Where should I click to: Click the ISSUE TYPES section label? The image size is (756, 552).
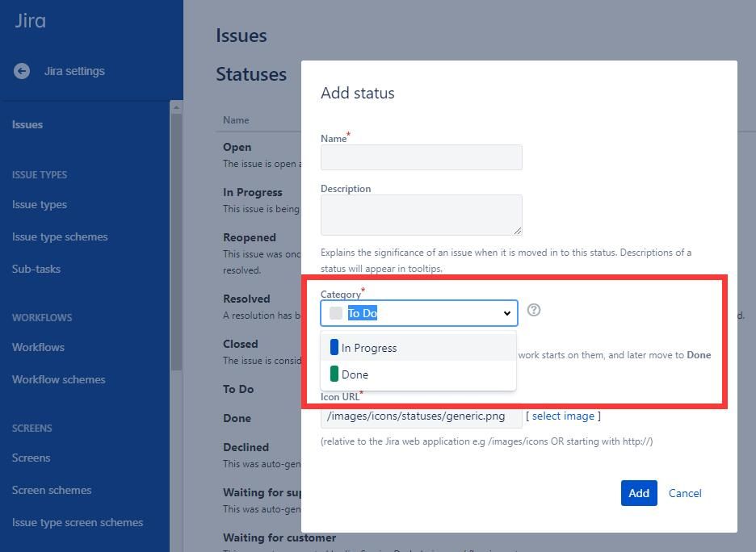click(x=40, y=175)
